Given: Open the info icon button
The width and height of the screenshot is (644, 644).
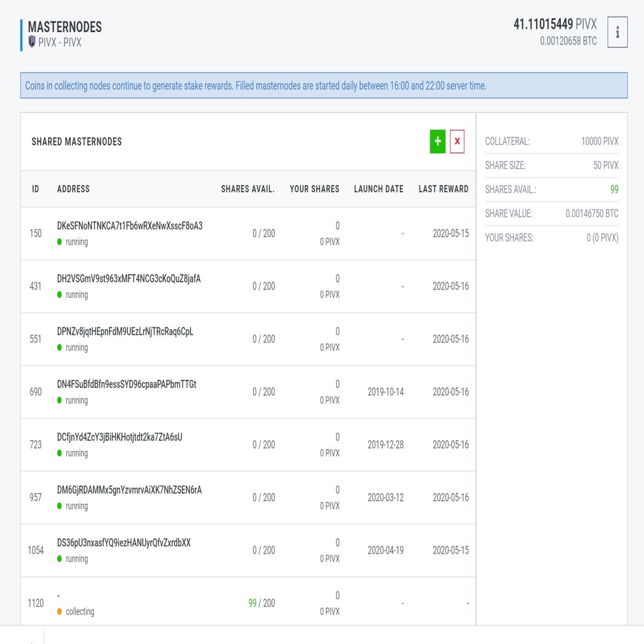Looking at the screenshot, I should [x=617, y=32].
